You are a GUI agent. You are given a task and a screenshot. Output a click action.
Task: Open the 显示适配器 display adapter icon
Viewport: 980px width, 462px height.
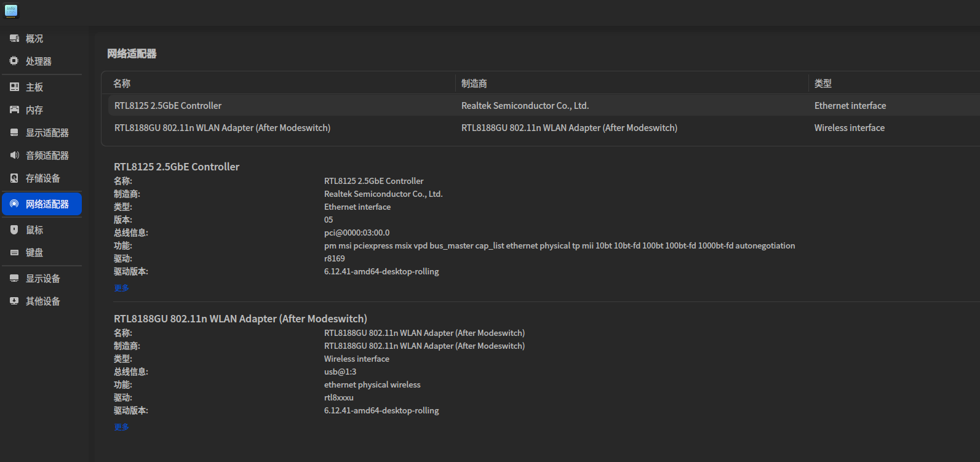14,132
